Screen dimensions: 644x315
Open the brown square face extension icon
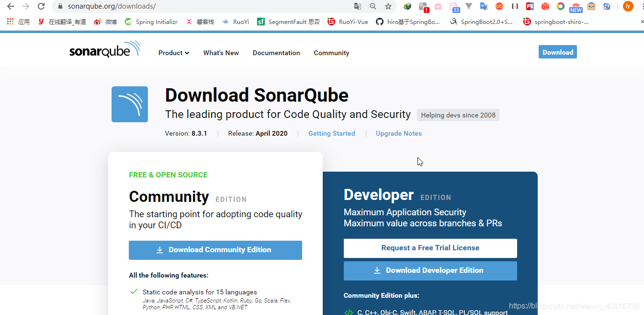point(591,6)
